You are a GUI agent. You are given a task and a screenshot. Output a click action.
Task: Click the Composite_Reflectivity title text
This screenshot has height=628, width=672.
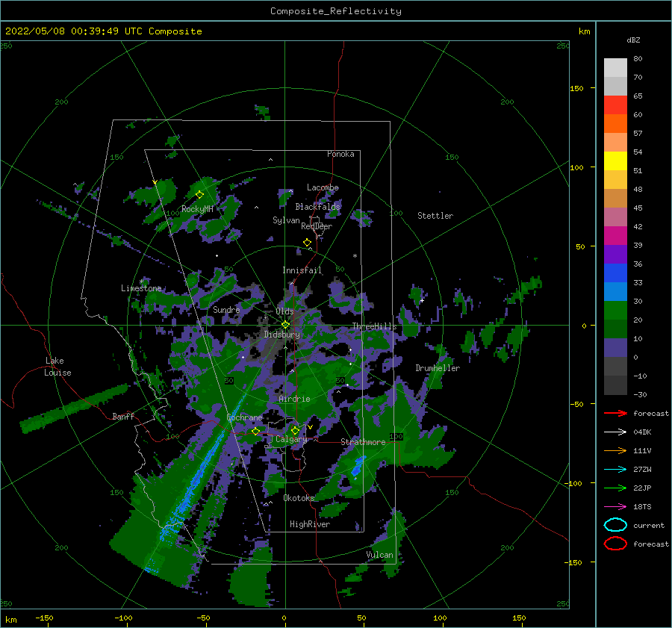(336, 11)
